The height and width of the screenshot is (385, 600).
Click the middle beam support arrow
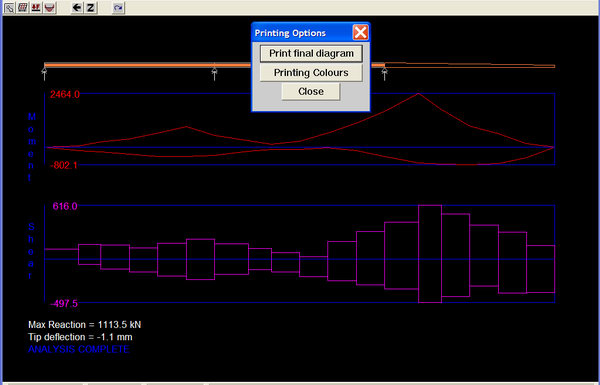point(214,73)
